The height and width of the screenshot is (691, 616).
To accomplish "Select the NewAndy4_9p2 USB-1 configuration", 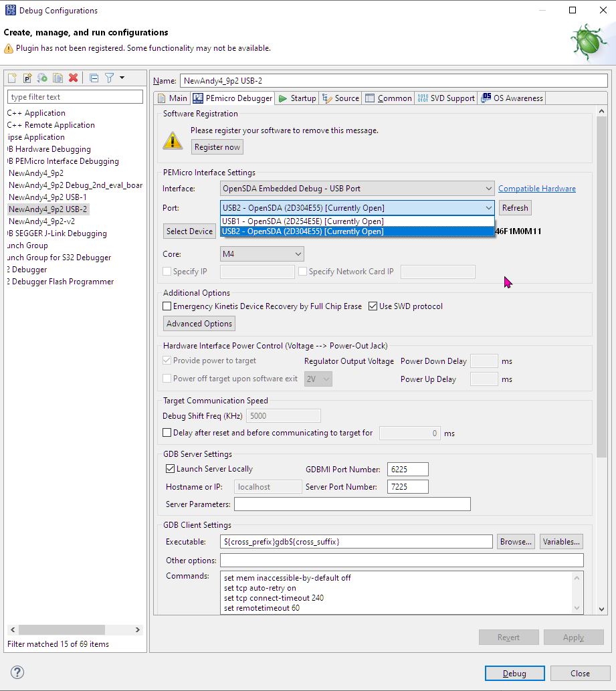I will pos(48,197).
